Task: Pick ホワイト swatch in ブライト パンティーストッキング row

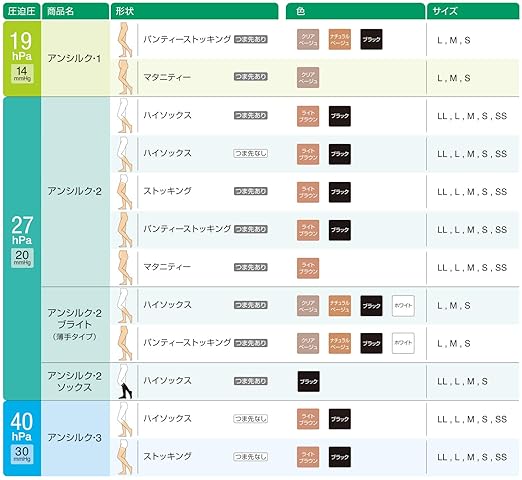Action: click(403, 343)
